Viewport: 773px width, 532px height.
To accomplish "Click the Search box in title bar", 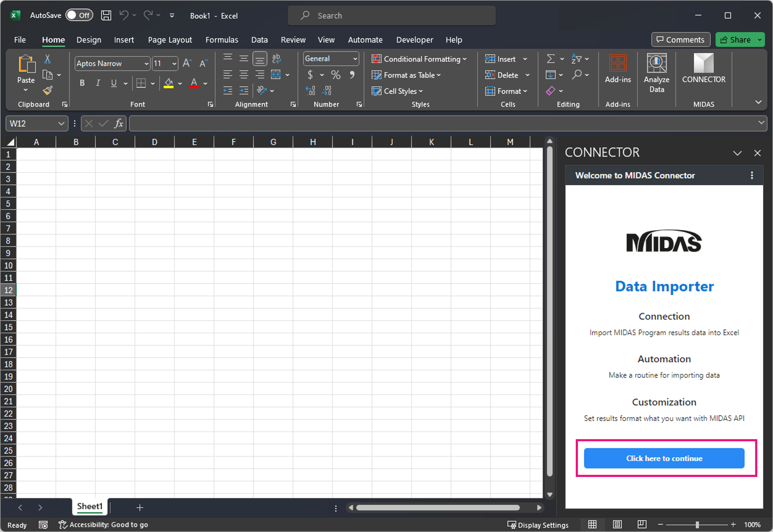I will coord(391,16).
